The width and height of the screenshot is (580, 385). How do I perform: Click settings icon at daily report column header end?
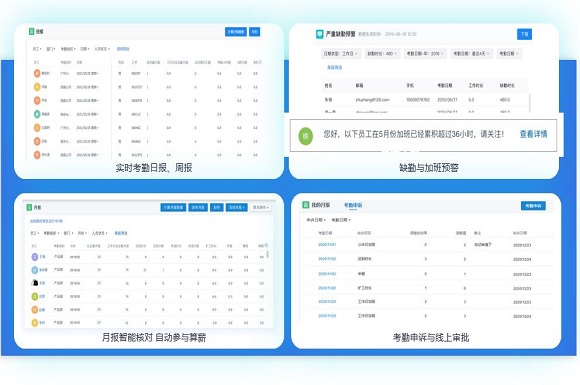click(260, 62)
